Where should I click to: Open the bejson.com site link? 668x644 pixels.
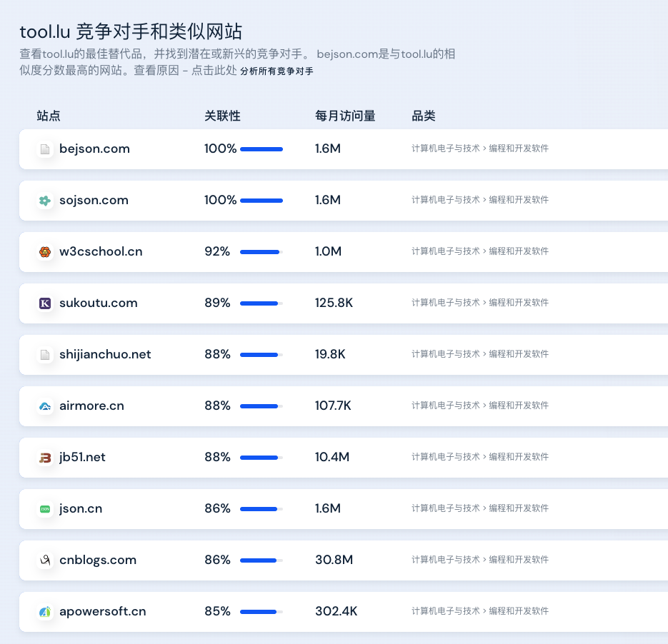(94, 149)
